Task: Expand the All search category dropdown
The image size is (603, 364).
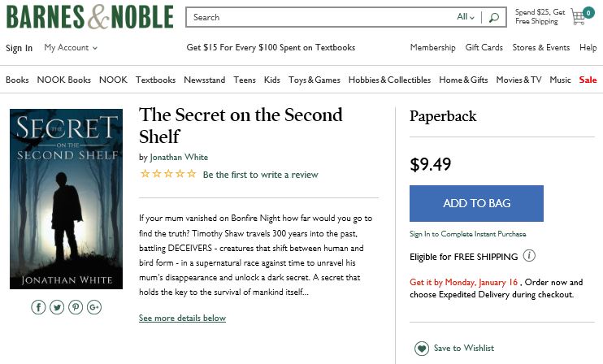Action: click(465, 17)
